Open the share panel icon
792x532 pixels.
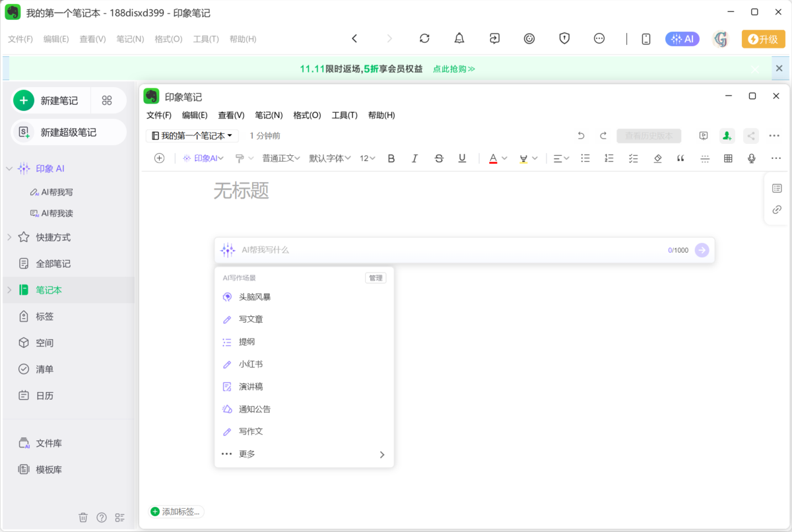[x=750, y=135]
